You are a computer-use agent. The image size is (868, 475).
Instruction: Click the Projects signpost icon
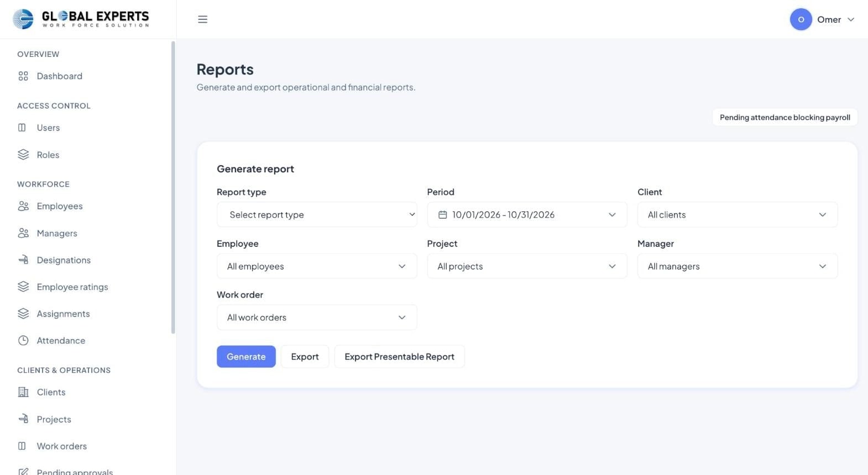pos(23,419)
